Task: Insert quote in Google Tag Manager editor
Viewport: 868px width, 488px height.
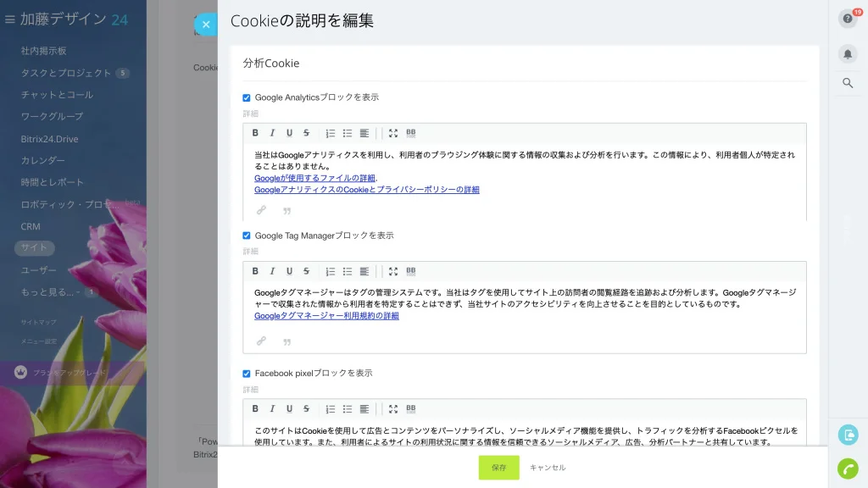Action: pos(287,342)
